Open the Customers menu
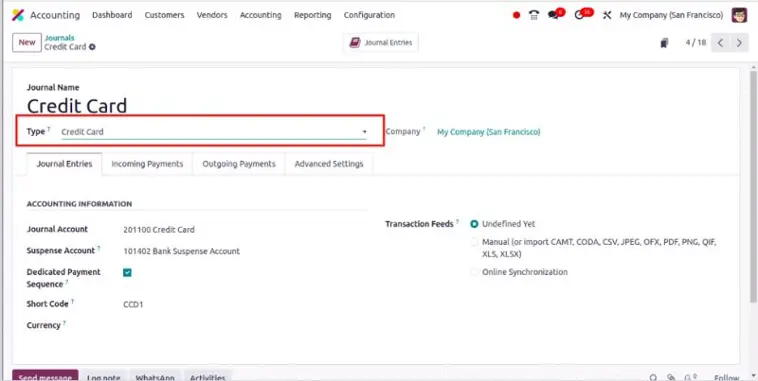 pos(164,15)
